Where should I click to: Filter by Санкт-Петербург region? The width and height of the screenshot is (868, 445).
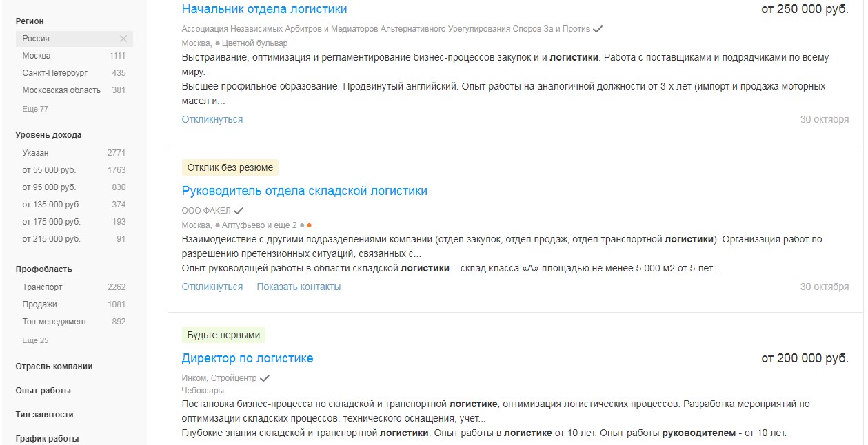74,73
